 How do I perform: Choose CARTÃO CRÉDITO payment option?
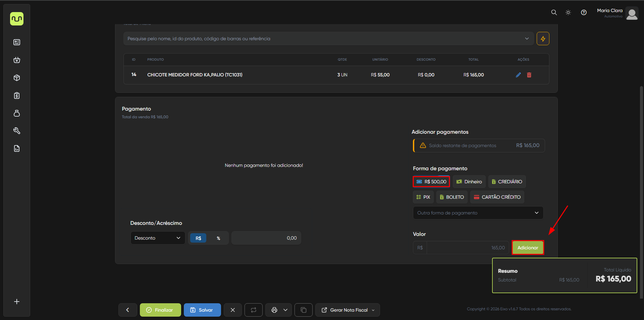point(497,197)
